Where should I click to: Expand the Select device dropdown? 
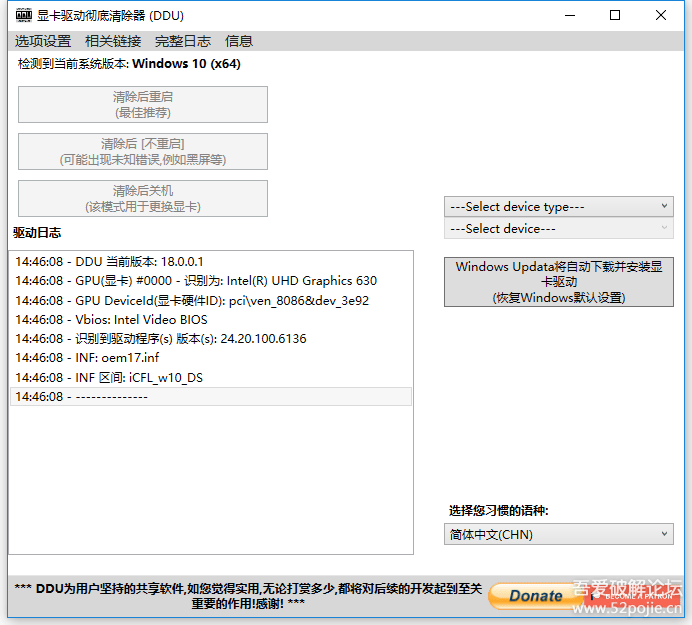coord(558,229)
